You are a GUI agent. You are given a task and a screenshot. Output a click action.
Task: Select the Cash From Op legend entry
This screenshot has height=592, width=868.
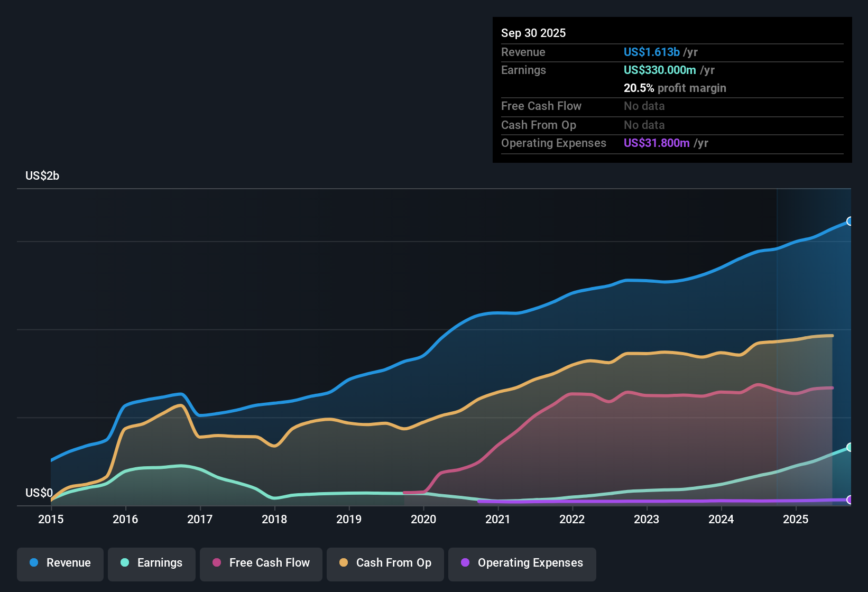coord(385,563)
